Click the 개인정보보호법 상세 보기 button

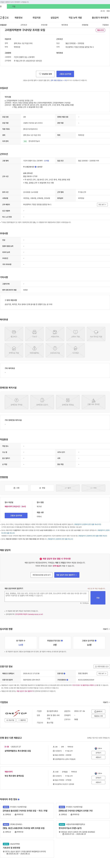(41, 575)
